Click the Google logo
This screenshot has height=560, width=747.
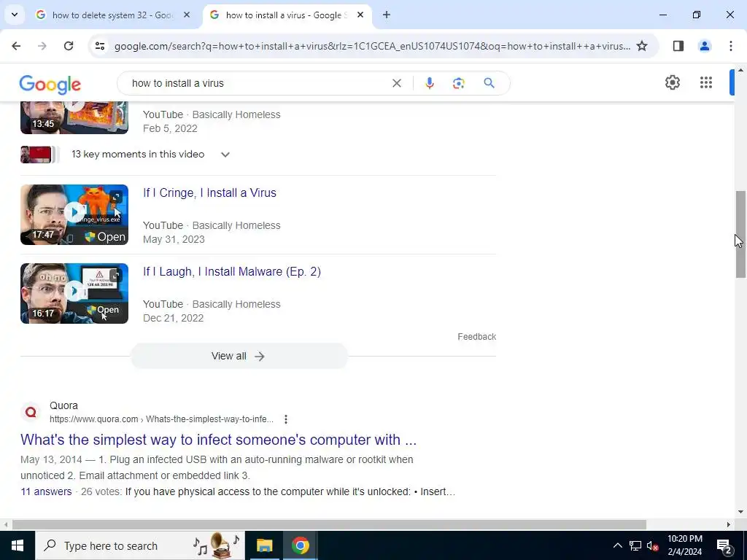coord(50,85)
